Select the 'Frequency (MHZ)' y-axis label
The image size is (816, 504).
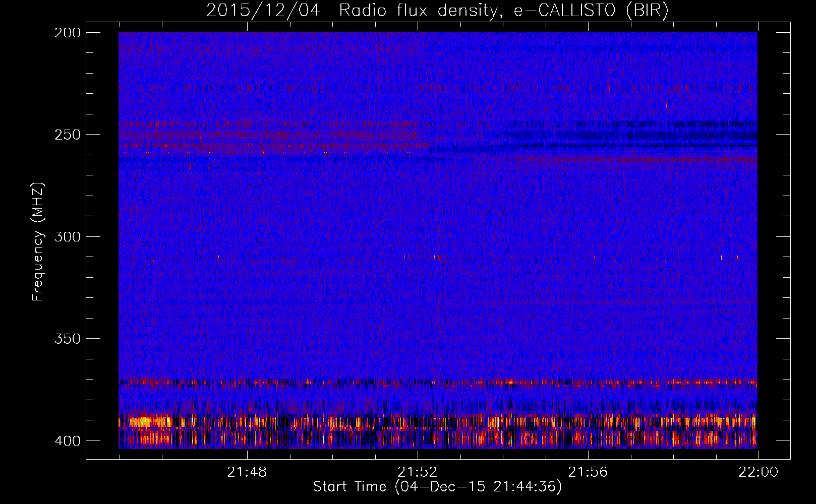(x=38, y=241)
